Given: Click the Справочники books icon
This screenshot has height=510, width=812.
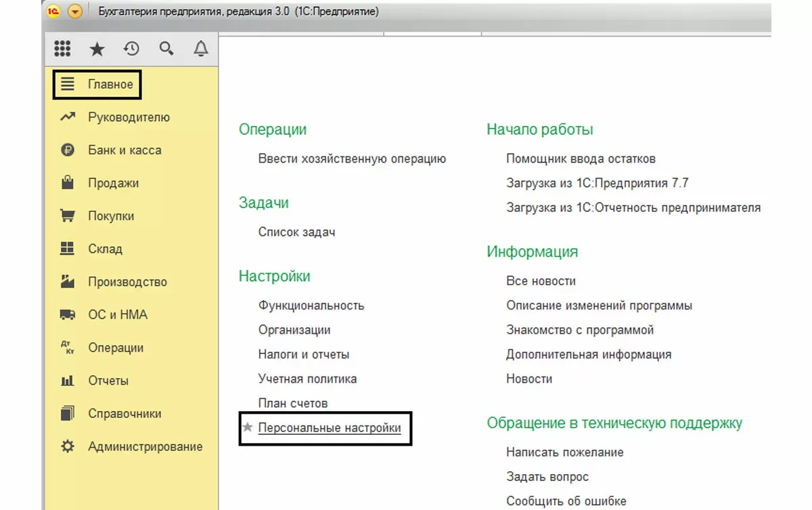Looking at the screenshot, I should click(x=68, y=413).
